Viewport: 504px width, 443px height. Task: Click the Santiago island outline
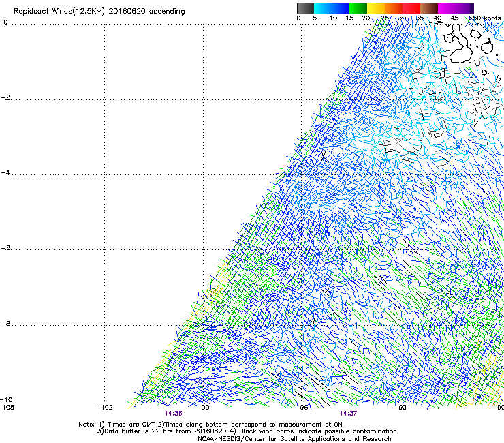point(476,34)
